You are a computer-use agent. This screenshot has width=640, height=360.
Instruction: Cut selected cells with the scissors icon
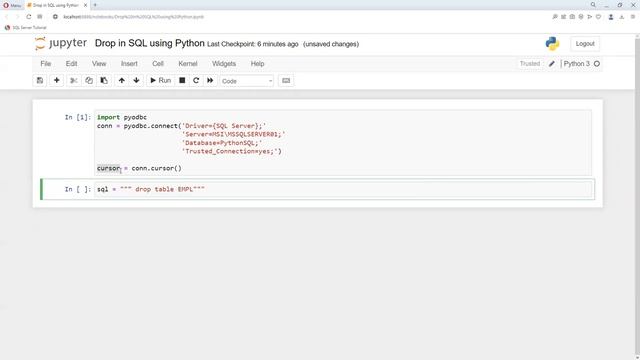tap(74, 80)
